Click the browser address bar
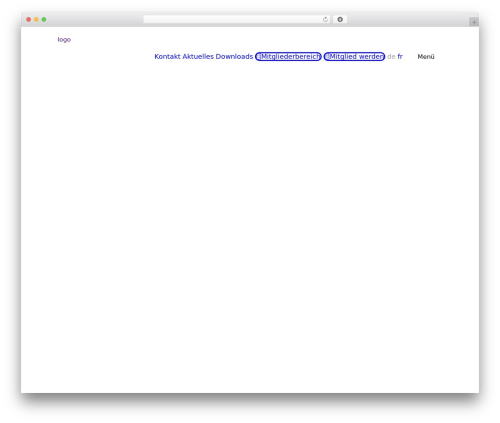Image resolution: width=500 pixels, height=423 pixels. click(x=237, y=20)
